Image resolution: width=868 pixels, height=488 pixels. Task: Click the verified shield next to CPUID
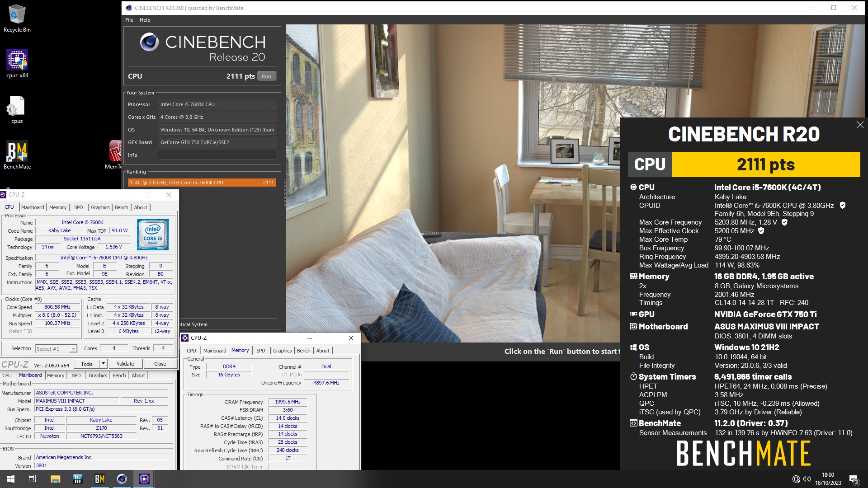[x=843, y=205]
